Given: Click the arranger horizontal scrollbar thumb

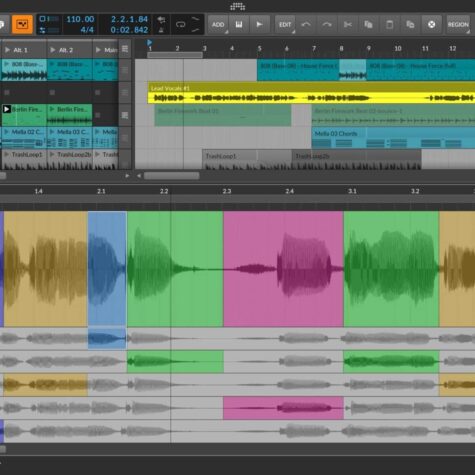Looking at the screenshot, I should [x=172, y=176].
